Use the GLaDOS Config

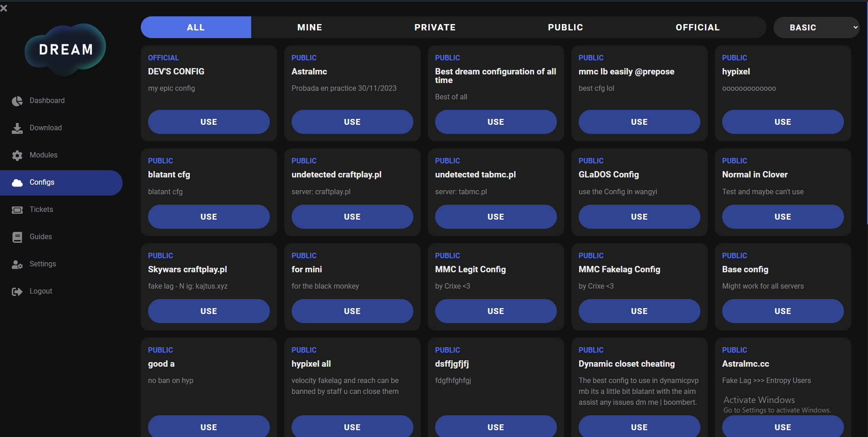tap(639, 216)
